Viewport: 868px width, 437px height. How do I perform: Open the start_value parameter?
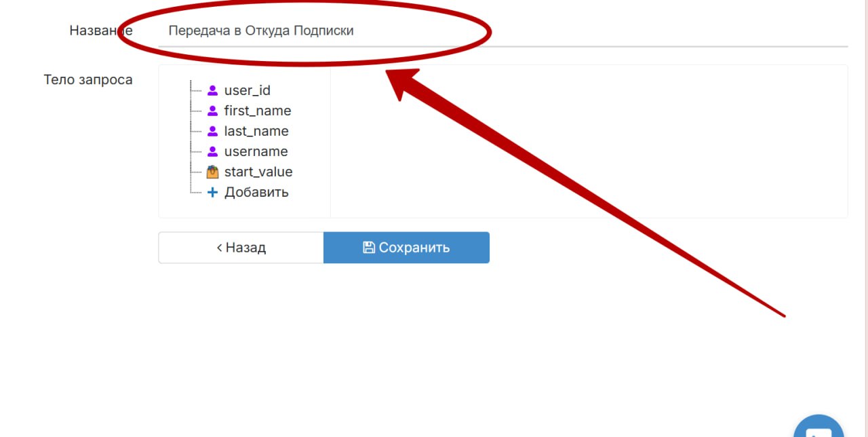click(258, 172)
